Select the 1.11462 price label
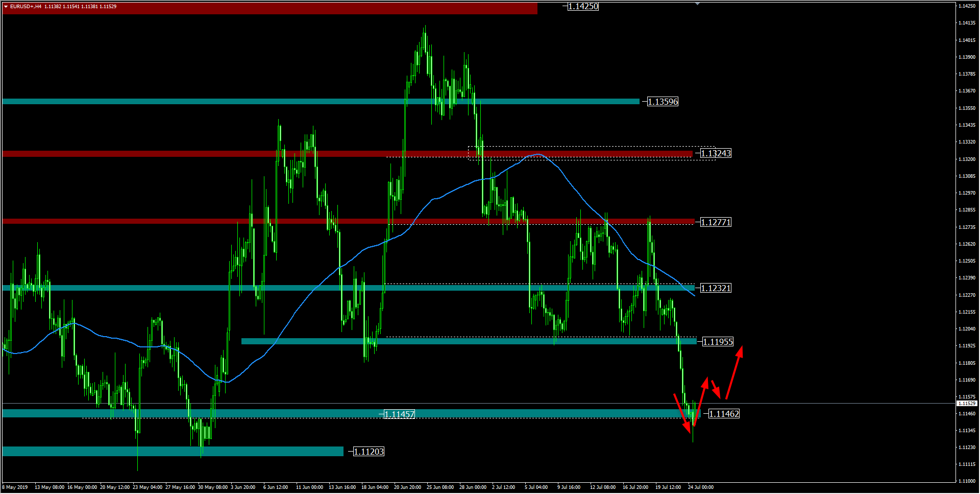This screenshot has width=980, height=494. point(724,414)
